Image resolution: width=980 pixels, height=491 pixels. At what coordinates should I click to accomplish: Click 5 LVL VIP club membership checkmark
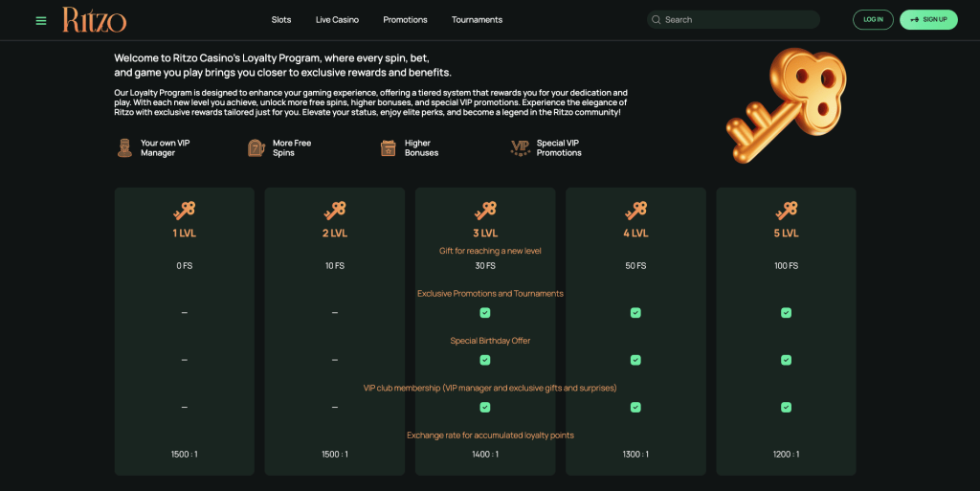point(786,407)
